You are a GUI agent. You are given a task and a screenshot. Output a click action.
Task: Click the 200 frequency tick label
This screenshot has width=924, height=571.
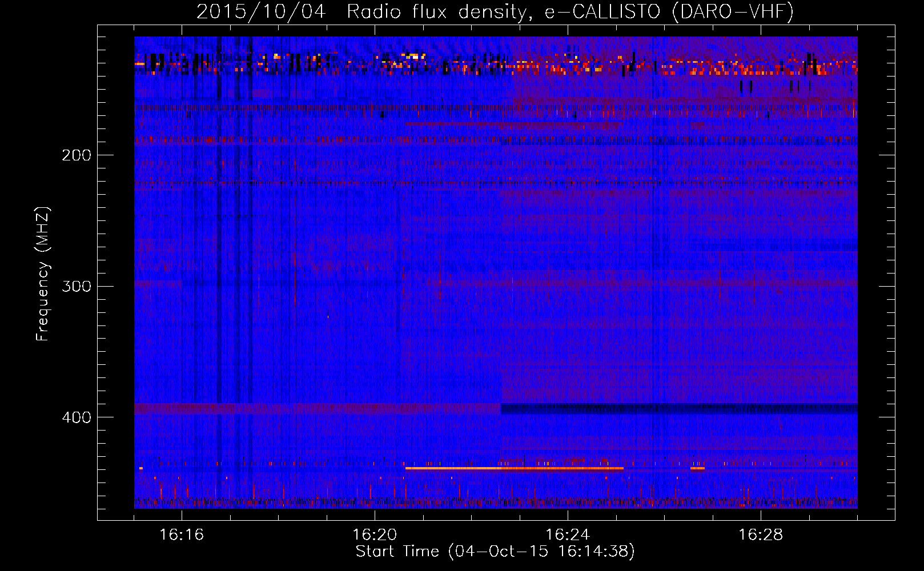77,155
